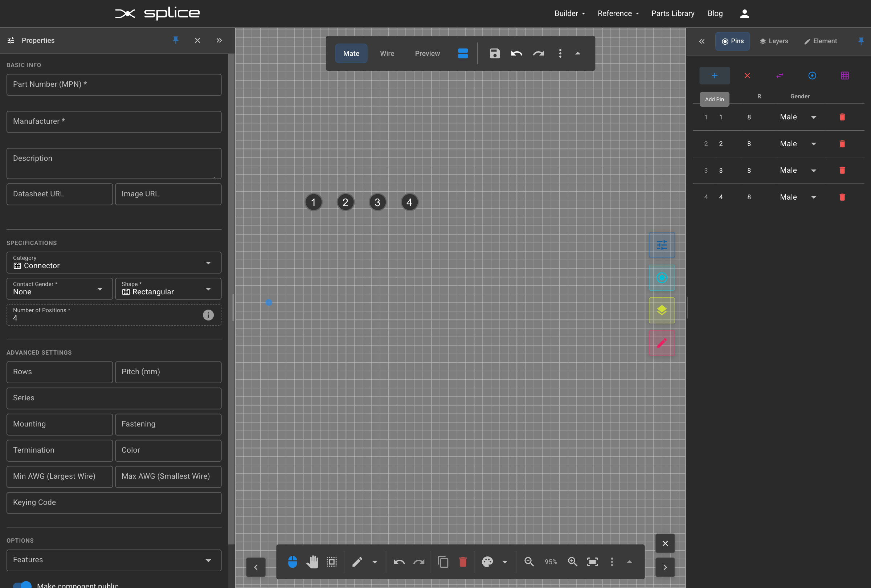Switch to the Pins radio tab
871x588 pixels.
732,41
